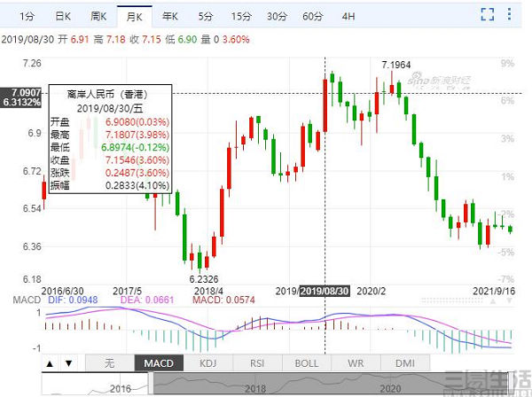
Task: Select the 无 indicator option
Action: coord(110,363)
